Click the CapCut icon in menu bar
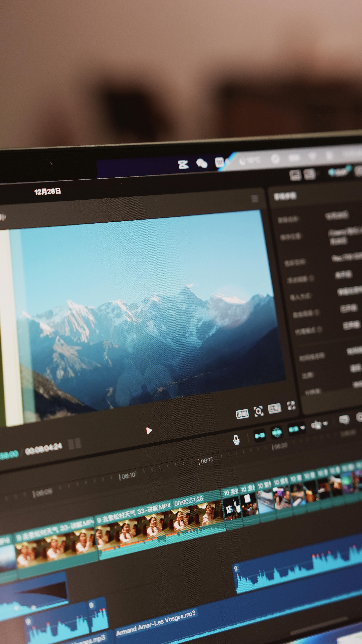Image resolution: width=362 pixels, height=644 pixels. point(183,164)
